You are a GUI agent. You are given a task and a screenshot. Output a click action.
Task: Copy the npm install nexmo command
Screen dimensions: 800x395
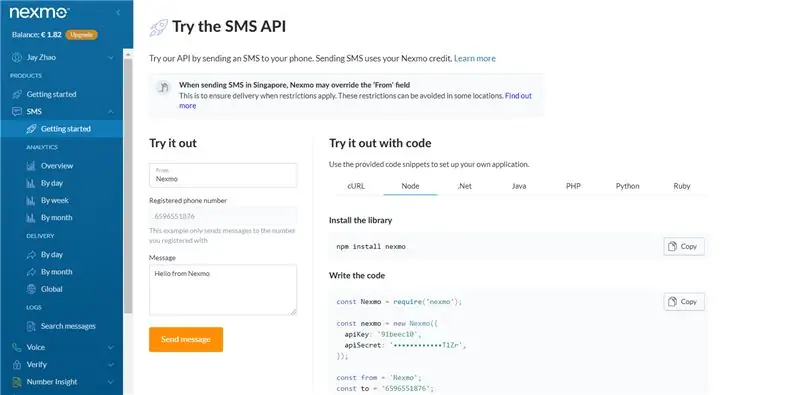(684, 246)
